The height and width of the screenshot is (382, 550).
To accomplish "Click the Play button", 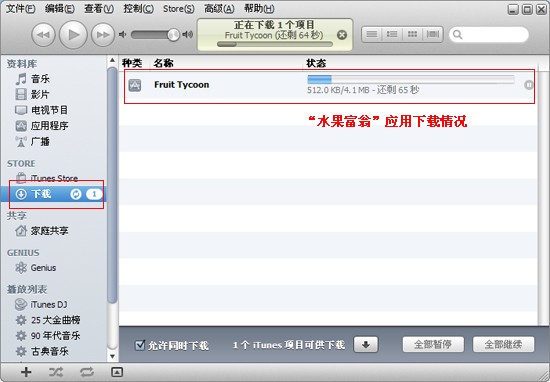I will click(x=73, y=34).
